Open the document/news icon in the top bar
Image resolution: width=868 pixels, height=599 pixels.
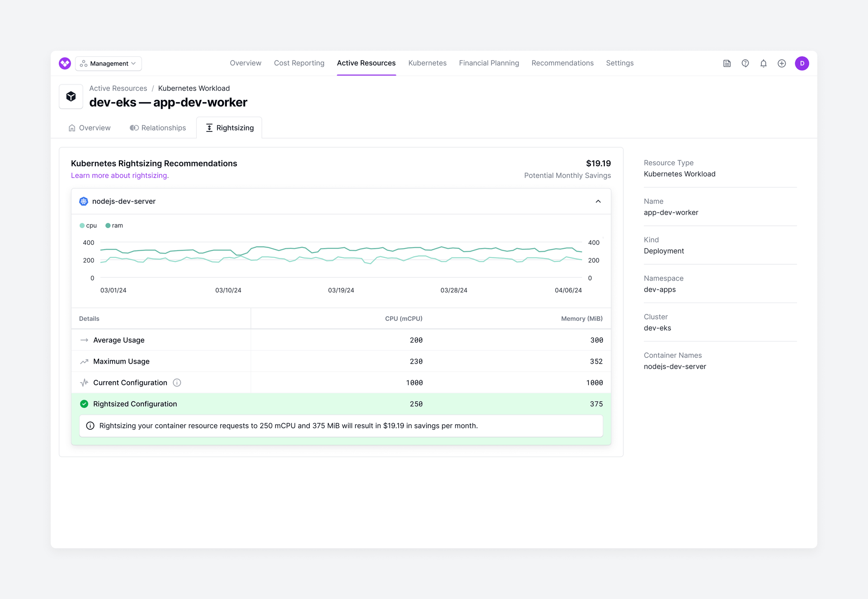[726, 63]
